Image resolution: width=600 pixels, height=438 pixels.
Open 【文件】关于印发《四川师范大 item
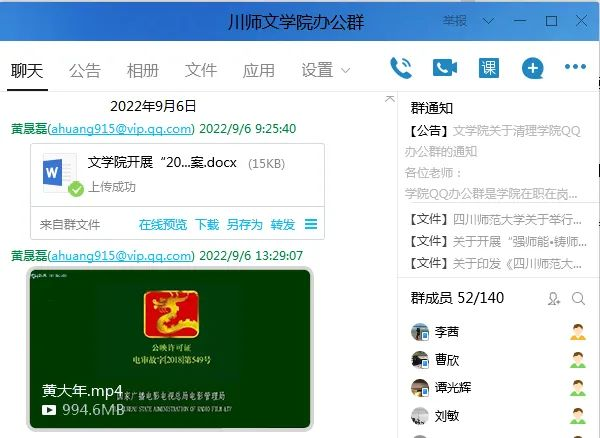pyautogui.click(x=496, y=263)
